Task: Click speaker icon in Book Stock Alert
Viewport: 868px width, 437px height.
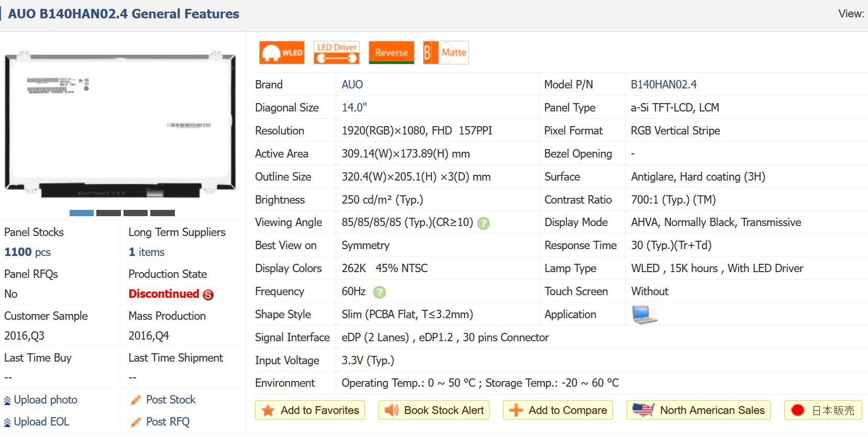Action: coord(392,410)
